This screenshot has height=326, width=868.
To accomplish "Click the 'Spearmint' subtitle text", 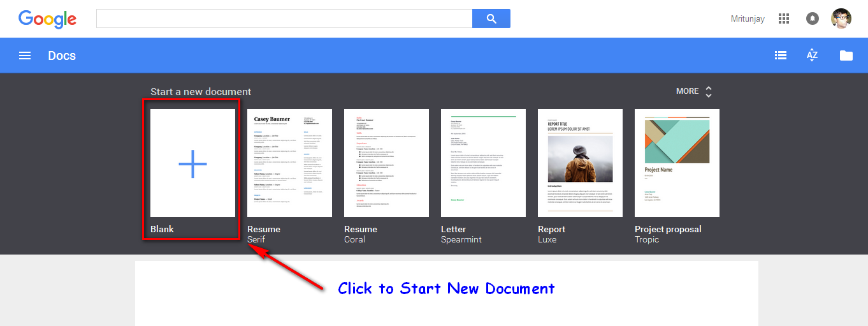I will (461, 240).
